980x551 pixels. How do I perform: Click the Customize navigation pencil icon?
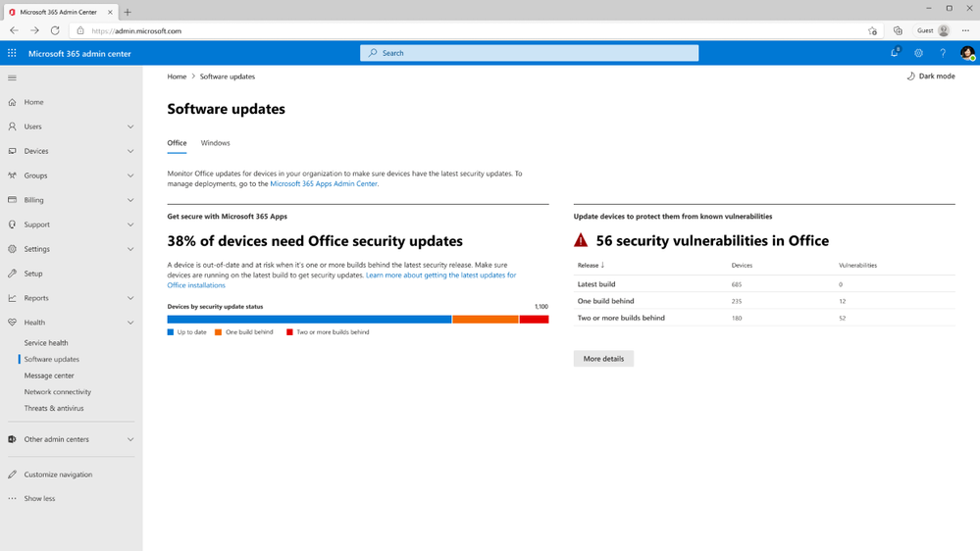point(12,475)
